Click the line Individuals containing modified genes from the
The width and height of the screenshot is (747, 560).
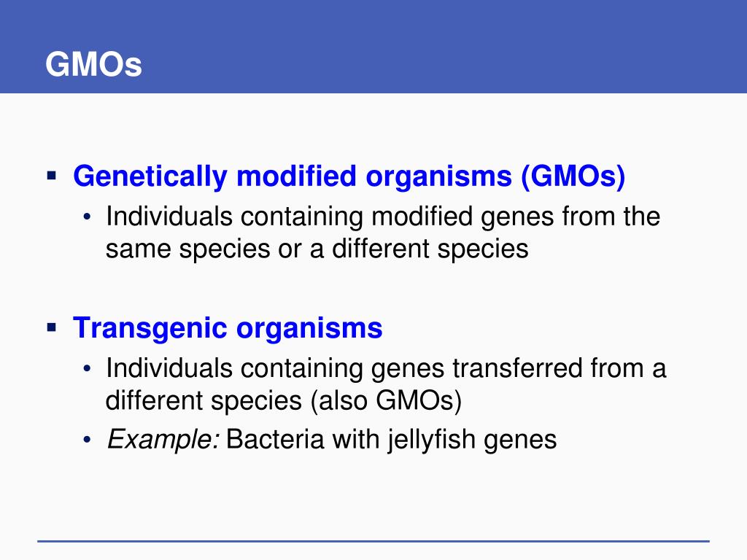[x=383, y=217]
